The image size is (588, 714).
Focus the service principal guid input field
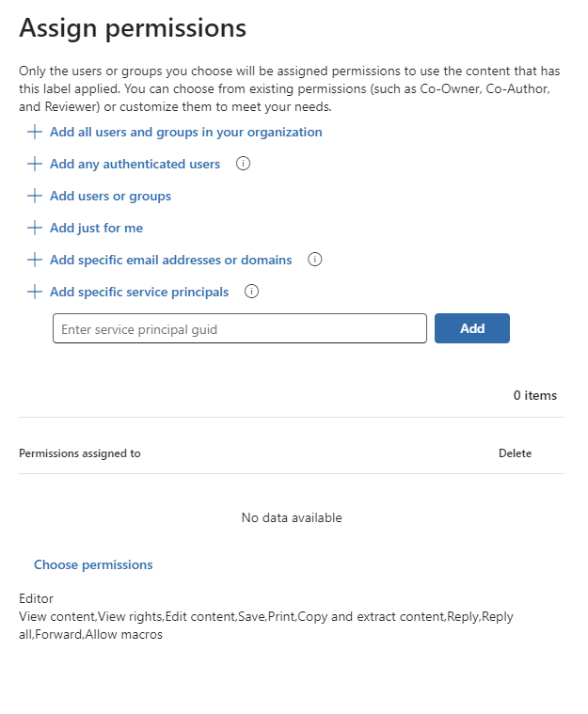click(240, 329)
